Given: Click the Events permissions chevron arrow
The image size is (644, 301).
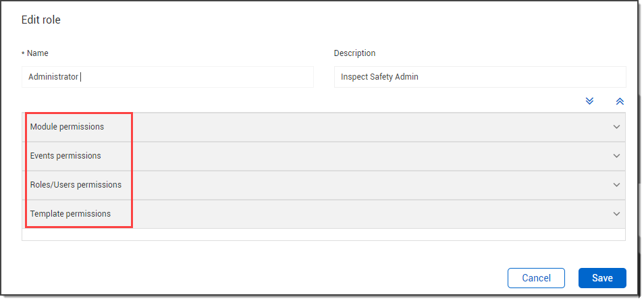Looking at the screenshot, I should pos(616,156).
